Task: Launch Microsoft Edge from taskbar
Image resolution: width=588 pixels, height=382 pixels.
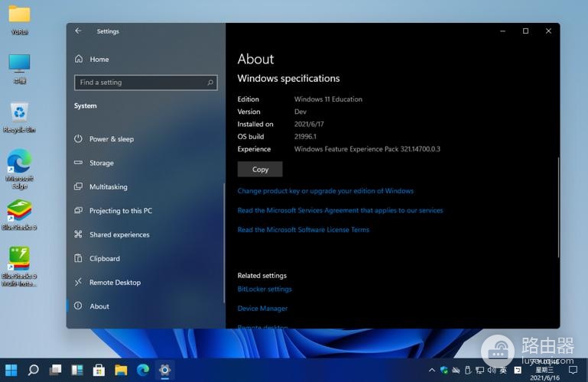Action: tap(143, 370)
